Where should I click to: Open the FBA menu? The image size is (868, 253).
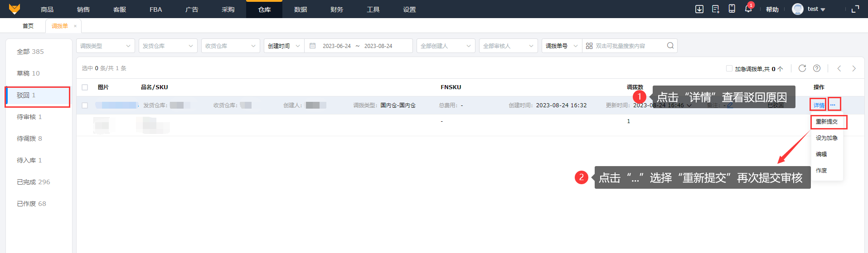156,10
